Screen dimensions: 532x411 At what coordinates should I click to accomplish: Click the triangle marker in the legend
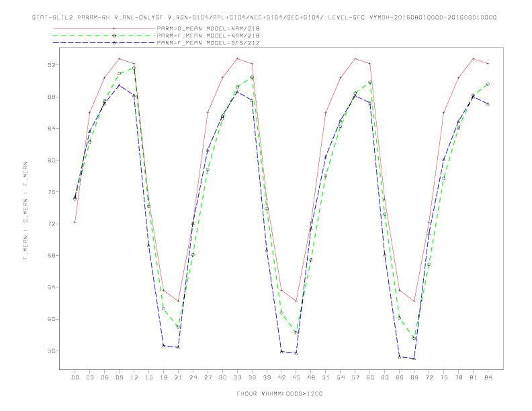point(114,43)
